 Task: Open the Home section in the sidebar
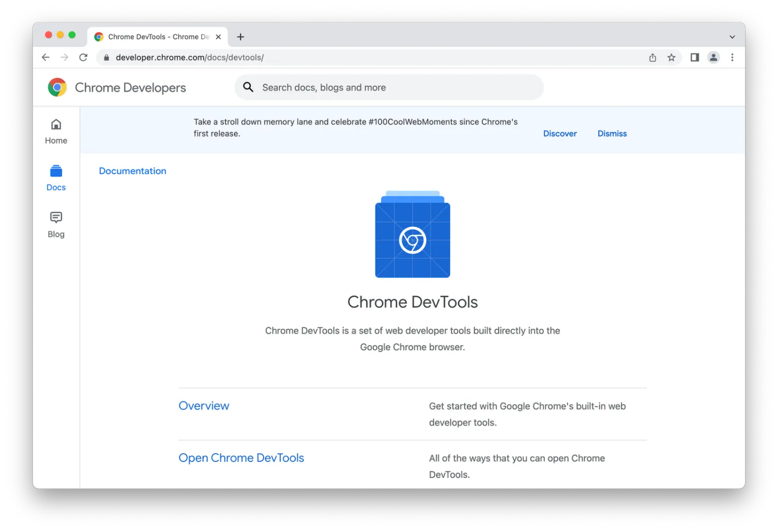56,132
